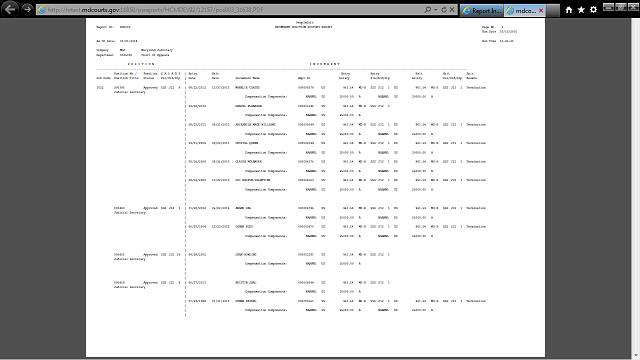The width and height of the screenshot is (640, 360).
Task: Click the Run Date label
Action: 489,31
